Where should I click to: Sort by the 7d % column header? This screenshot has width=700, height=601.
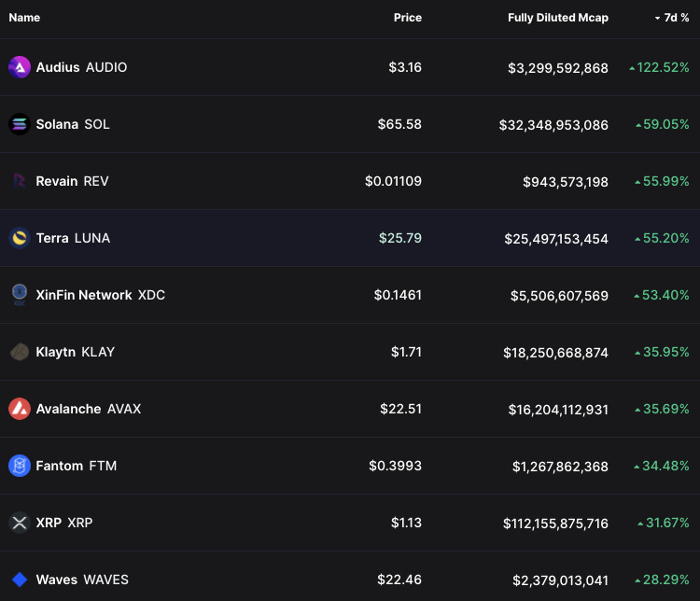pyautogui.click(x=672, y=18)
